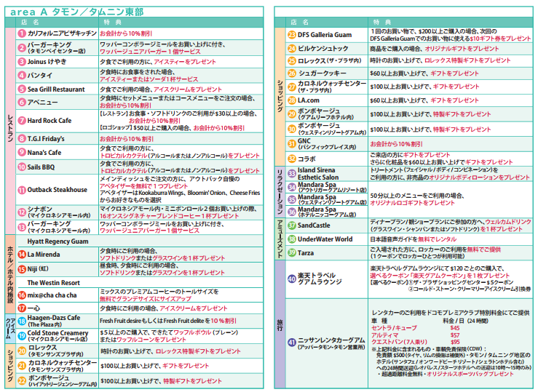Viewport: 538px width, 392px height.
Task: Select the number 5 badge for Sea Grill Restaurant
Action: [x=22, y=89]
